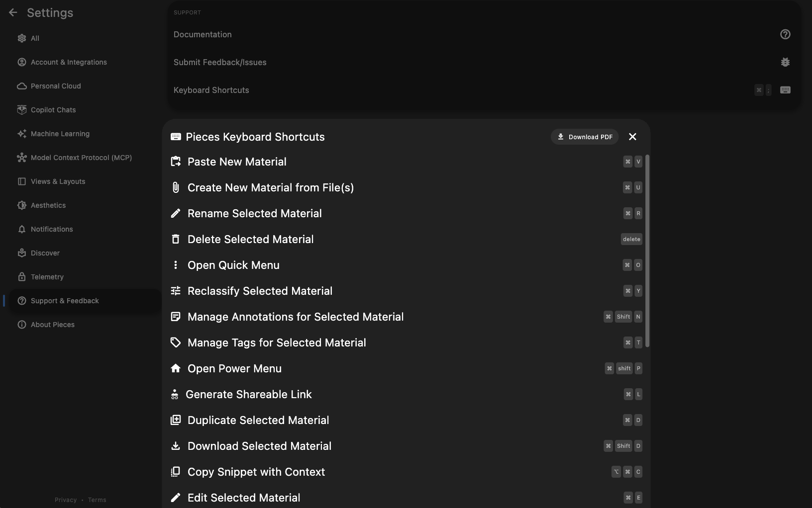Click the Documentation text label
Screen dimensions: 812x508
tap(203, 34)
